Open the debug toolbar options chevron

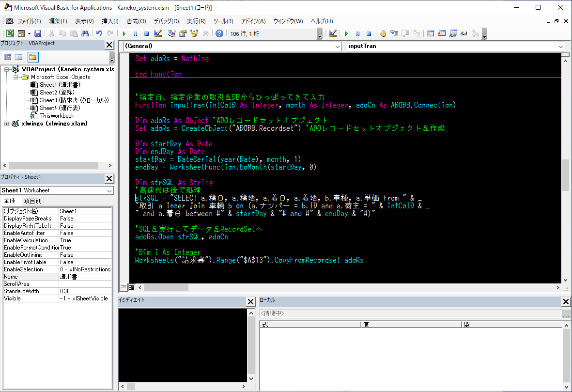pos(485,34)
